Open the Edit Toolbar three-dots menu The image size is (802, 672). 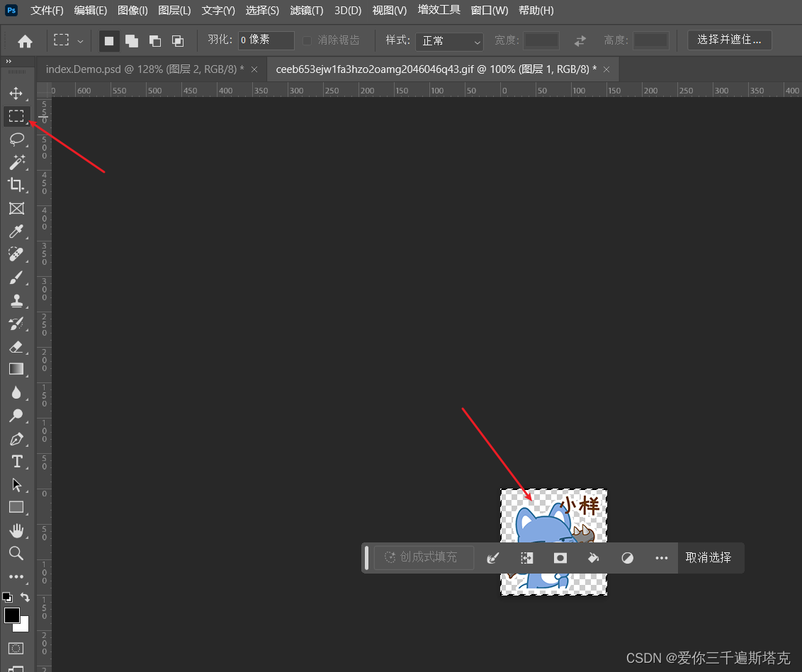coord(16,576)
